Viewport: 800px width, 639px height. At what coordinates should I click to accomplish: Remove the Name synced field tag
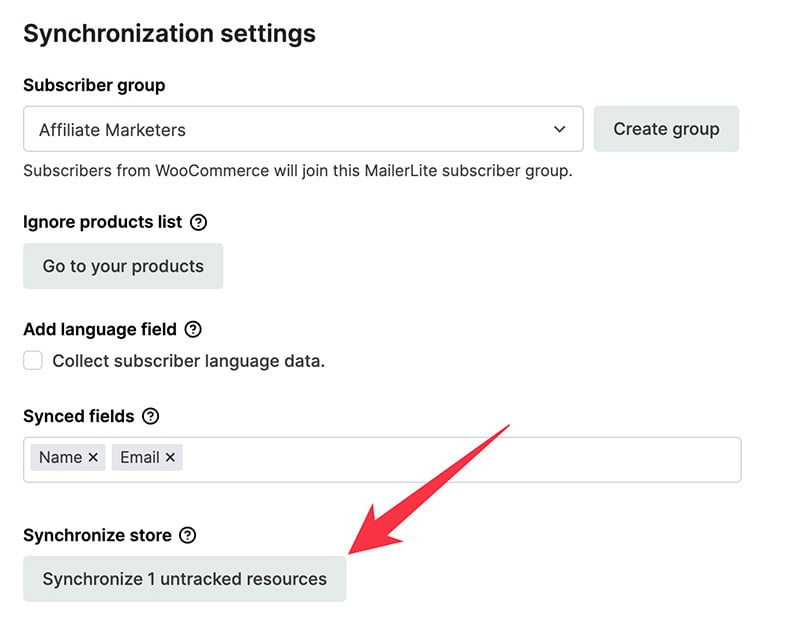pyautogui.click(x=93, y=457)
